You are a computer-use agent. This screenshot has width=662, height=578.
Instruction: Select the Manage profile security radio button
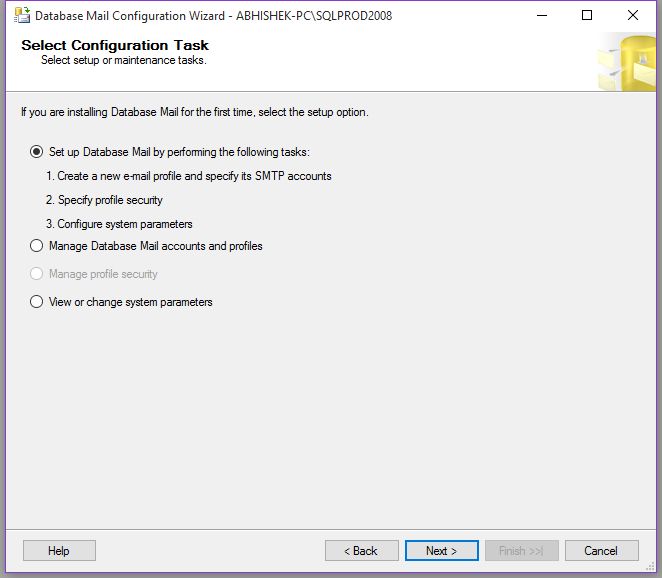click(37, 274)
